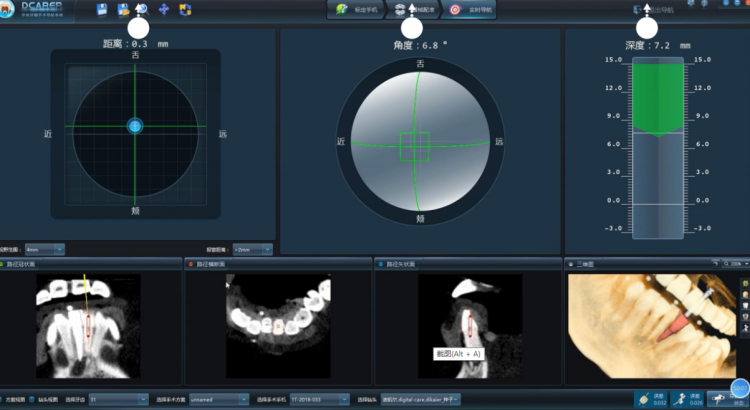Select the 方案视图 plan view radio button

click(x=1, y=399)
